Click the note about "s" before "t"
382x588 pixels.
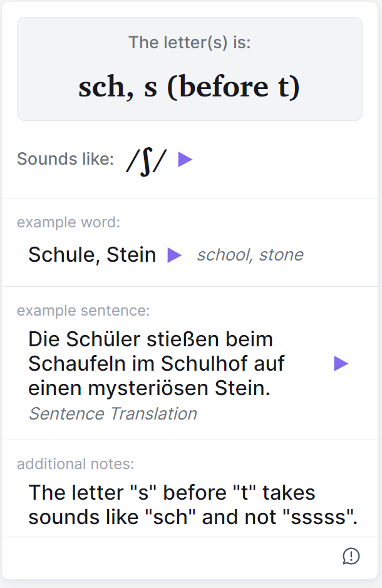192,505
